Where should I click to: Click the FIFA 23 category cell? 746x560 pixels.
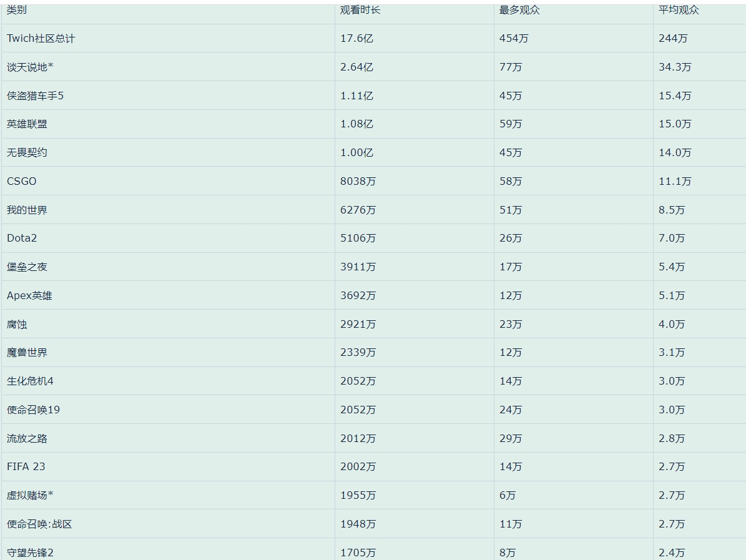pos(26,466)
